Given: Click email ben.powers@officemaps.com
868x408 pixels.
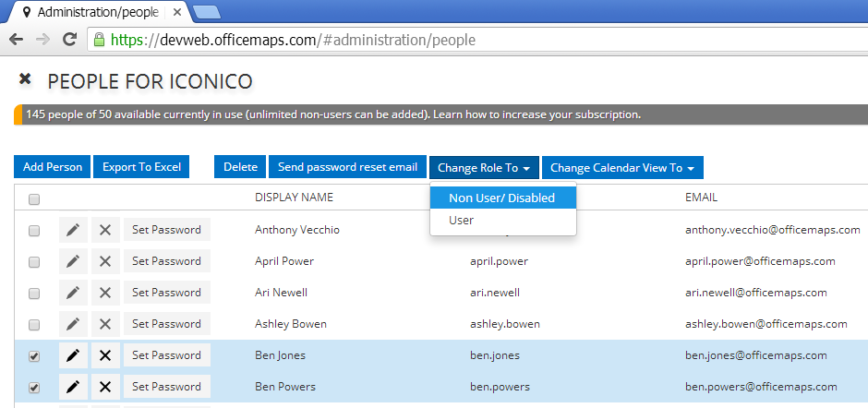Looking at the screenshot, I should (761, 387).
